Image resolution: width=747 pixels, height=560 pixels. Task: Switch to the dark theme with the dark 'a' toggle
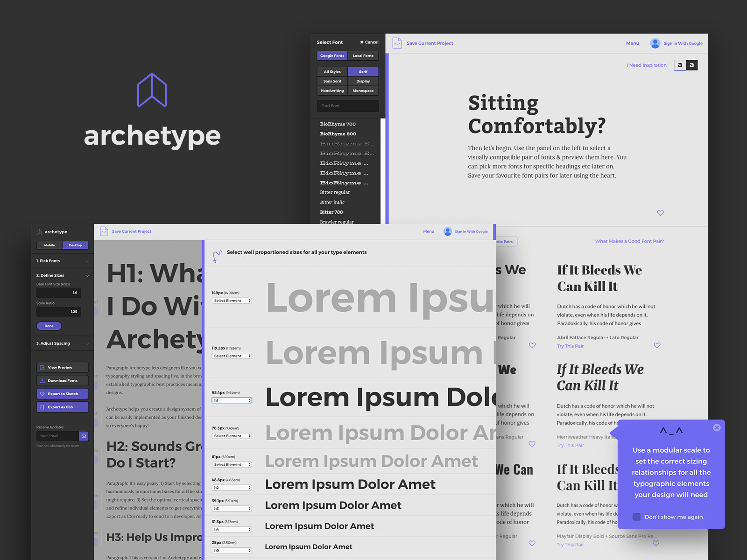pos(691,65)
